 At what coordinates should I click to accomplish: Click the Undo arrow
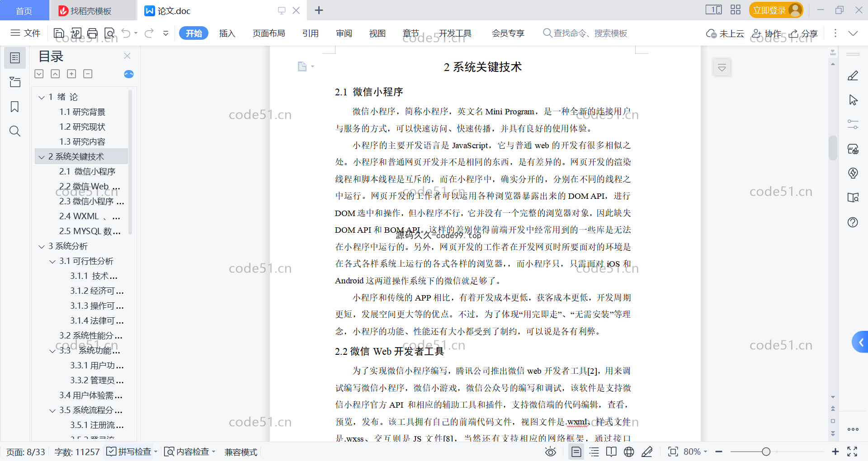point(126,33)
